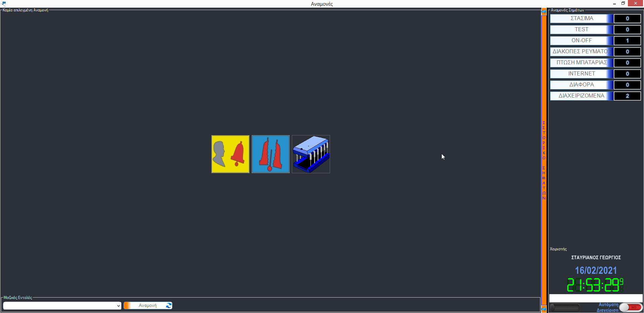This screenshot has width=644, height=313.
Task: Open the ΔΙΑΦΟΡΑ signal category
Action: 582,85
